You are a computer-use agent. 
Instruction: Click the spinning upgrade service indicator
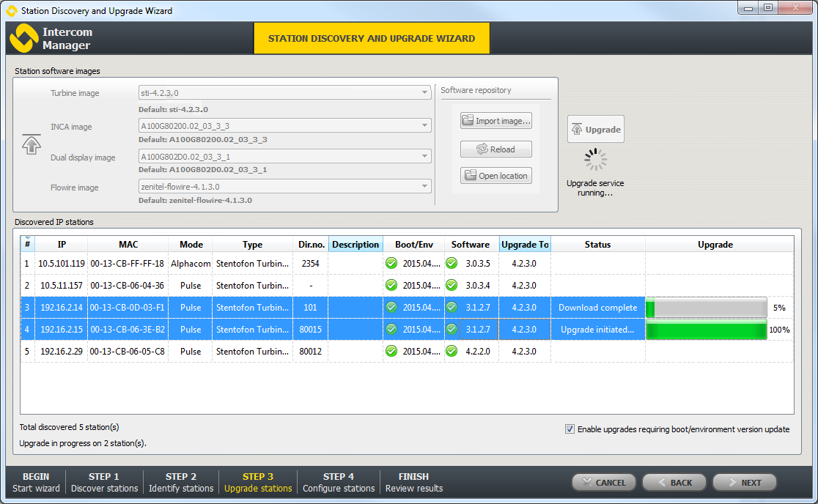point(595,160)
